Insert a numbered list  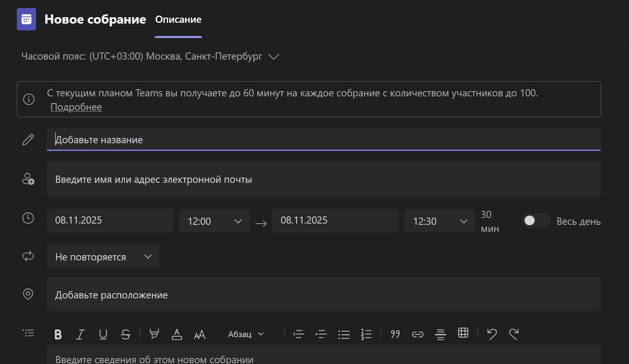click(367, 334)
